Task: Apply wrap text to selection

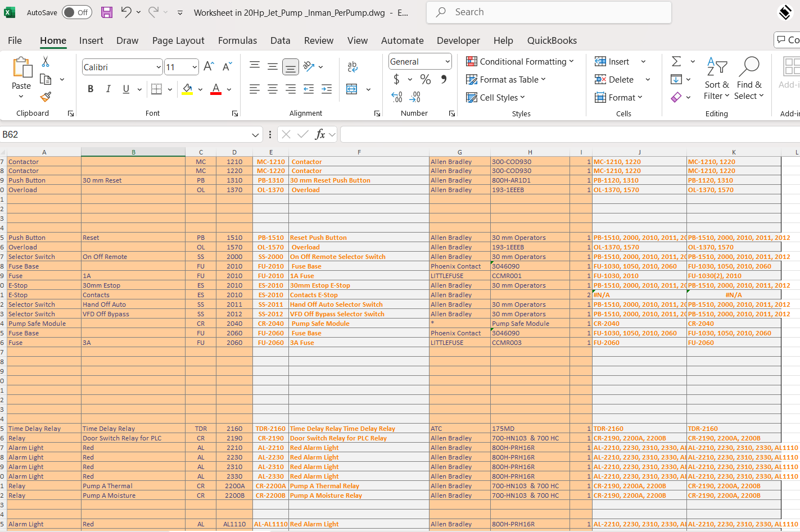Action: (352, 67)
